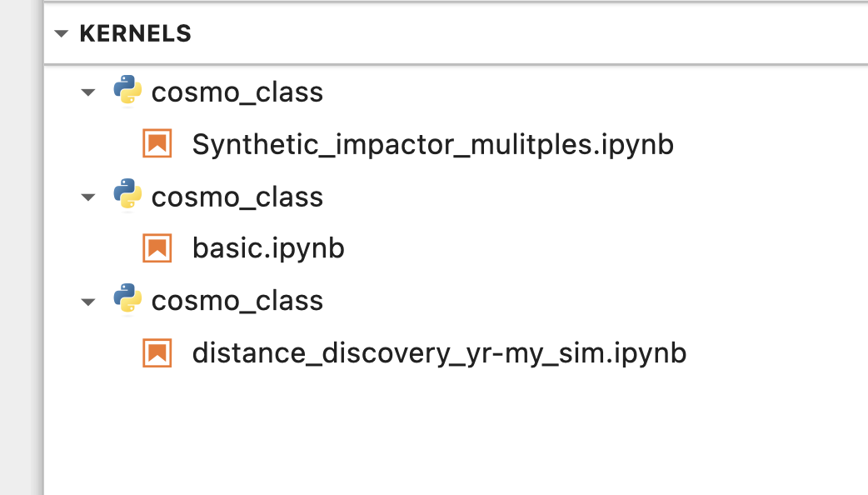
Task: Open Synthetic_impactor_mulitples.ipynb notebook entry
Action: pos(432,144)
